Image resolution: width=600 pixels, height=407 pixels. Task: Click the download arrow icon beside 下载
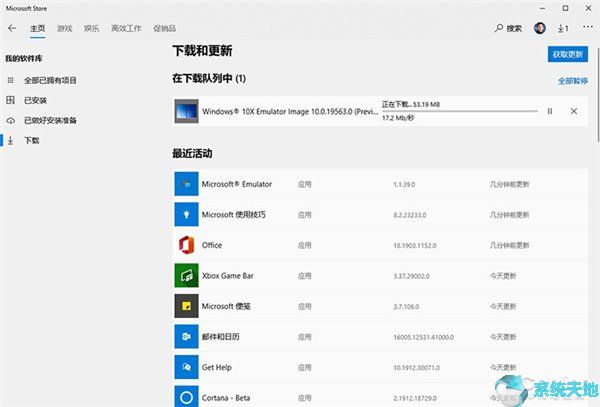pyautogui.click(x=10, y=140)
